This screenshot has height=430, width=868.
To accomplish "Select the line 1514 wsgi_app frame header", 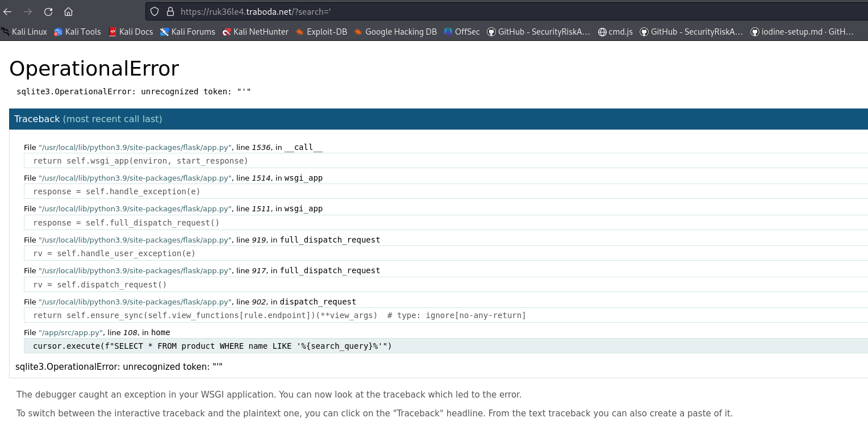I will click(x=173, y=178).
